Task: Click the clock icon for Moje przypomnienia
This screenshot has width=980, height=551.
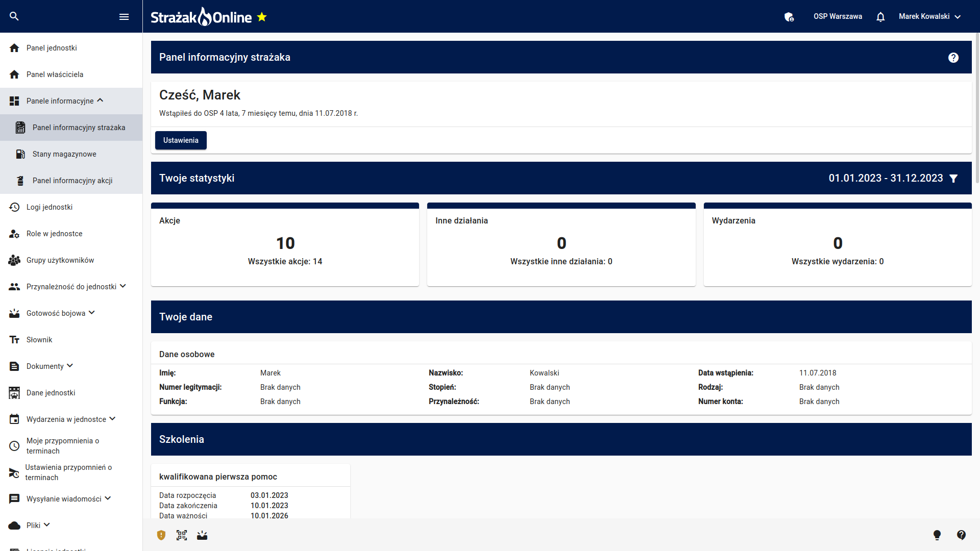Action: click(x=14, y=446)
